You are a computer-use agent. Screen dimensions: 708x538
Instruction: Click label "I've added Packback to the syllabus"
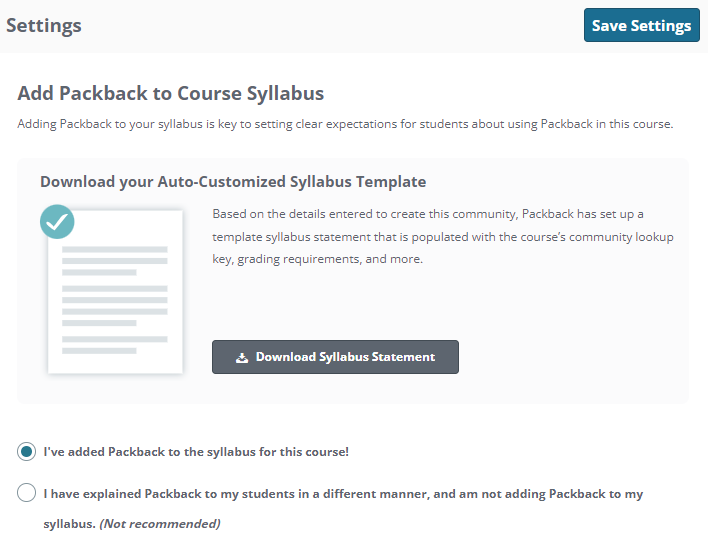click(x=196, y=452)
